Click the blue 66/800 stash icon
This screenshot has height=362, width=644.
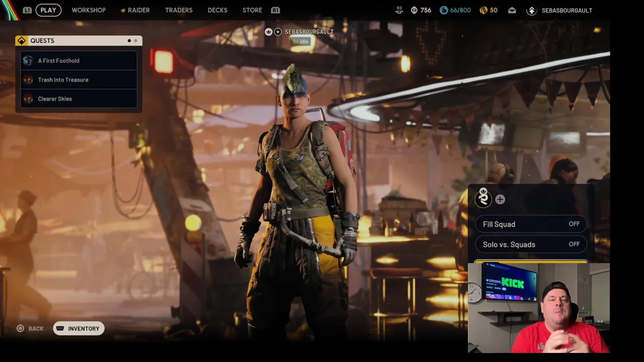(x=444, y=10)
